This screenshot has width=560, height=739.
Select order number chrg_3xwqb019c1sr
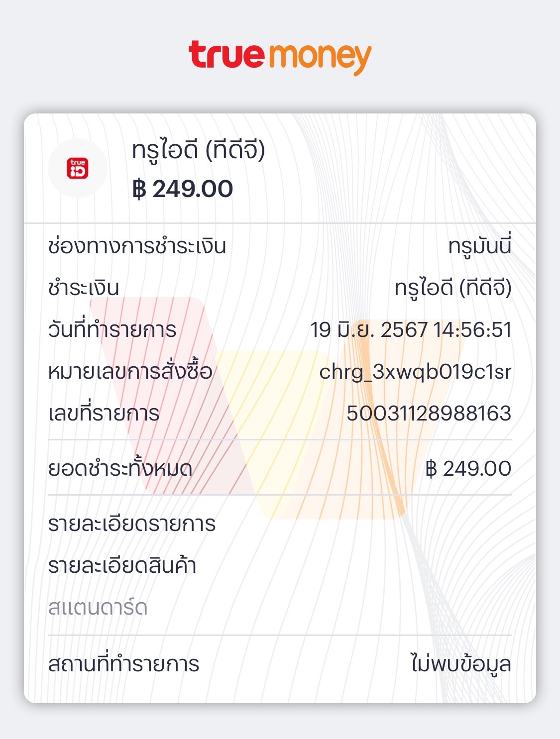coord(415,371)
